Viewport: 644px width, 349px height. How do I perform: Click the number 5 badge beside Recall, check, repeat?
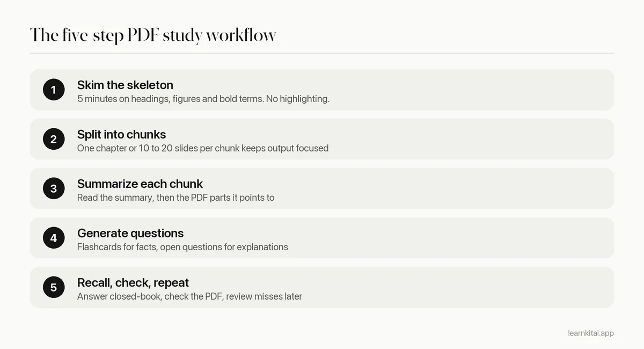coord(54,287)
